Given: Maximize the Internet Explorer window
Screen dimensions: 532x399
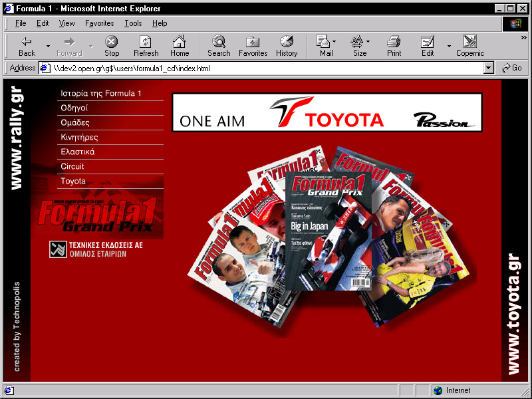Looking at the screenshot, I should pyautogui.click(x=511, y=9).
